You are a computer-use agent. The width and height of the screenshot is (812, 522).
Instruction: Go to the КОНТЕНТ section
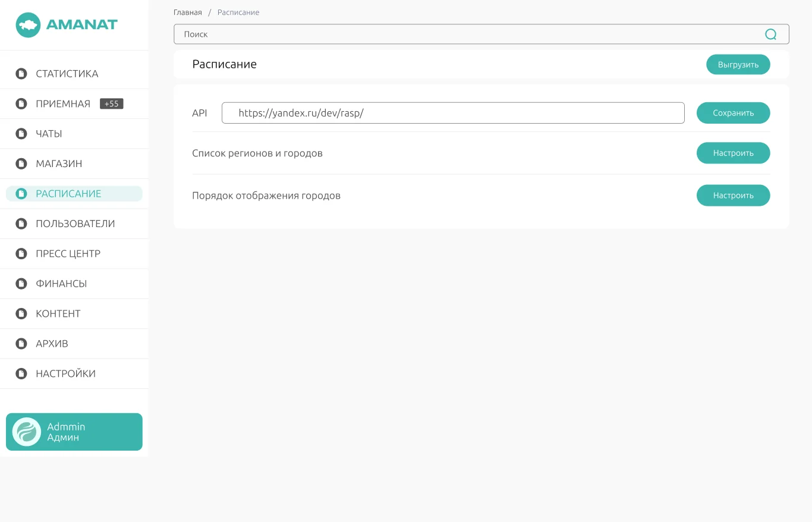74,313
